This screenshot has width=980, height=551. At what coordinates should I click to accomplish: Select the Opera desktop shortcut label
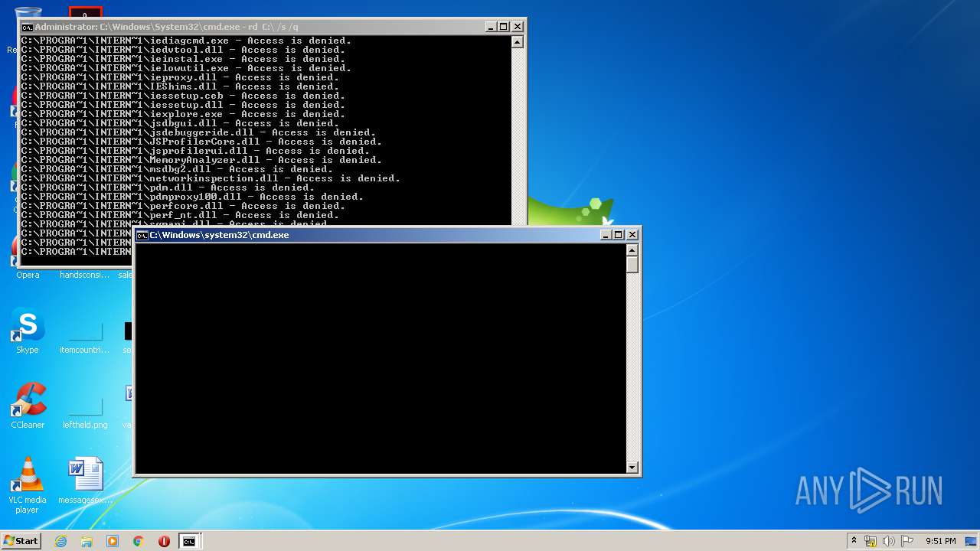point(28,275)
